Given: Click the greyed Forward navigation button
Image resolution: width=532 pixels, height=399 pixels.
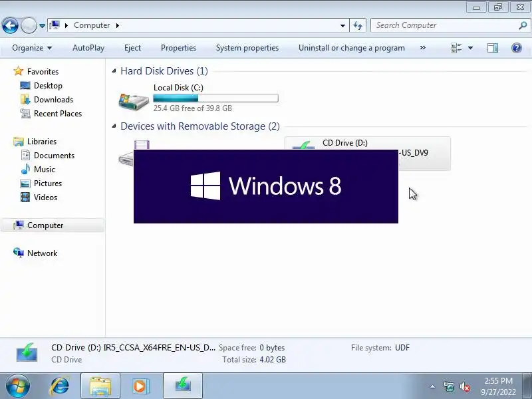Looking at the screenshot, I should (29, 25).
